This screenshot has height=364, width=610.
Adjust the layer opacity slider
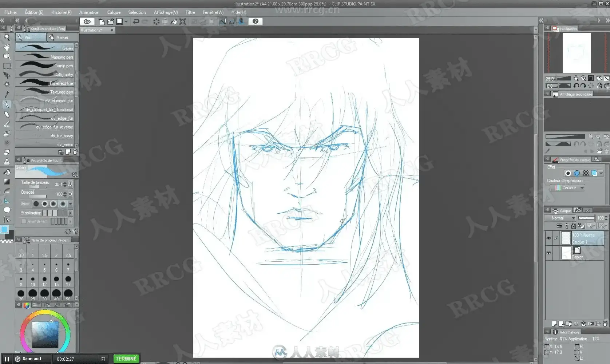586,218
